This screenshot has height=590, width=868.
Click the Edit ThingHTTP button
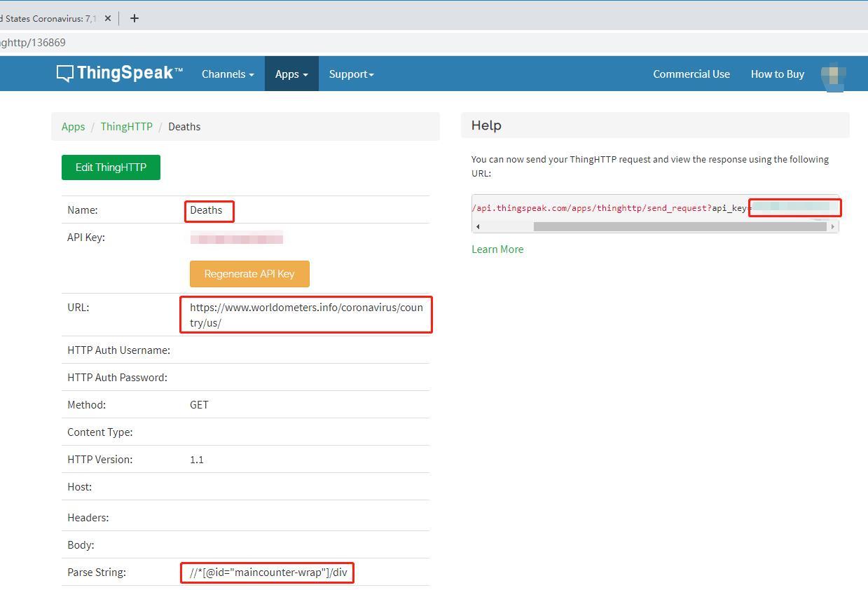pos(111,167)
